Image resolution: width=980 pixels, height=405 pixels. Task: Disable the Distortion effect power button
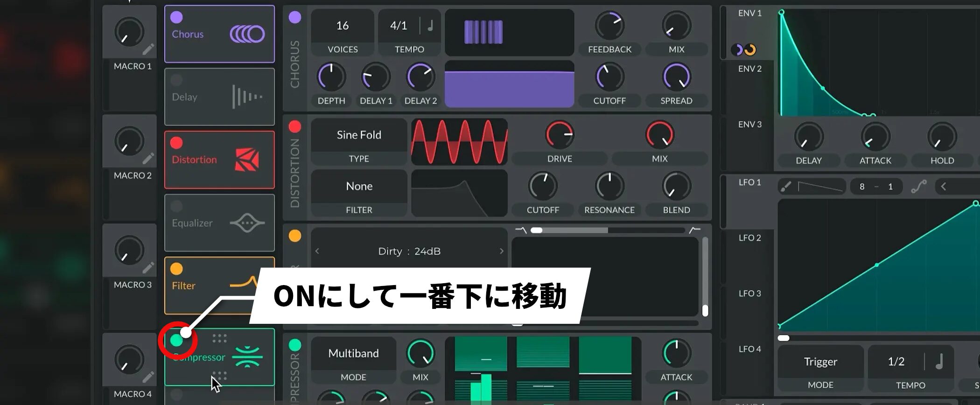pos(176,143)
